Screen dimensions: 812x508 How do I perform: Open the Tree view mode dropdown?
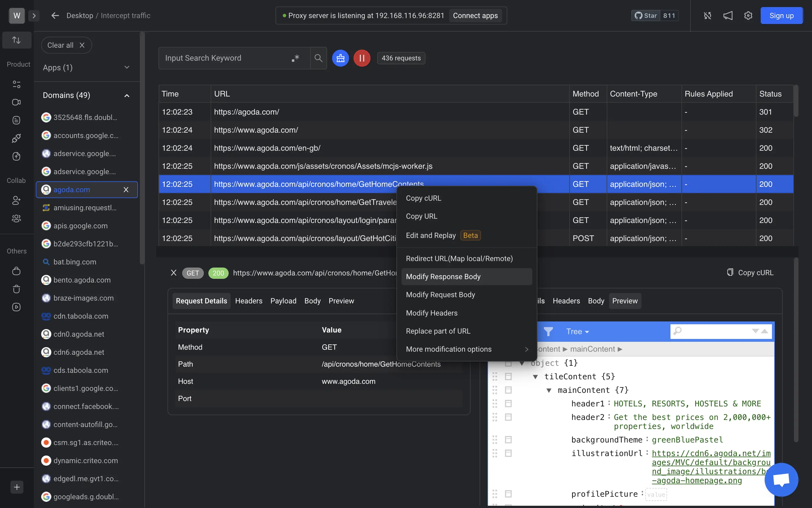point(577,332)
